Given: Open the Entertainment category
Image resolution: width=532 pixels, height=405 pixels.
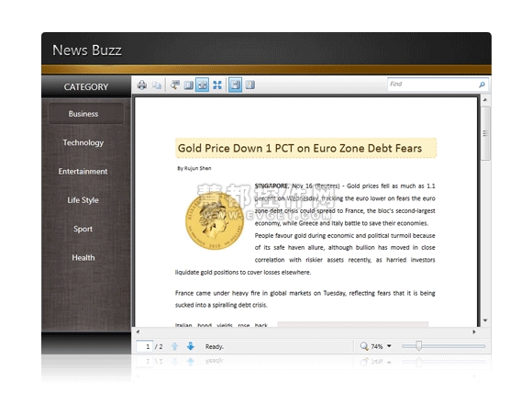Looking at the screenshot, I should pos(83,171).
